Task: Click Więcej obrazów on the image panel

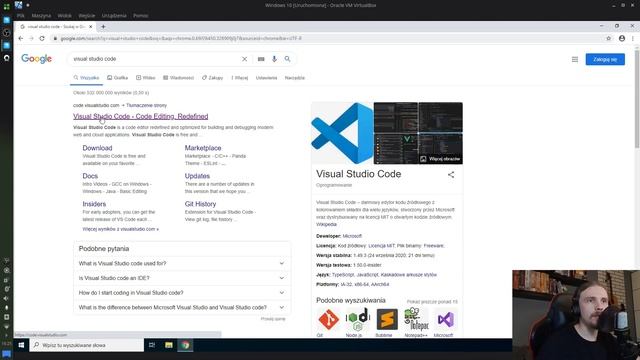Action: [x=440, y=159]
